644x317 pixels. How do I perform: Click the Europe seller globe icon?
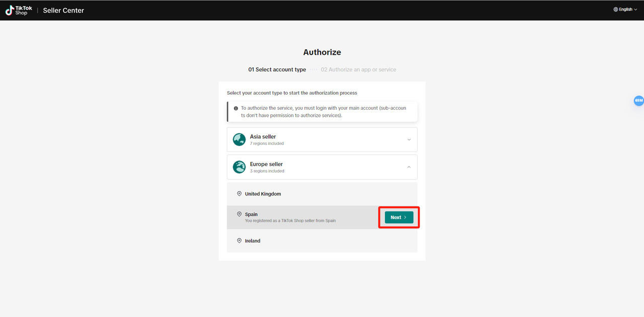(x=239, y=167)
